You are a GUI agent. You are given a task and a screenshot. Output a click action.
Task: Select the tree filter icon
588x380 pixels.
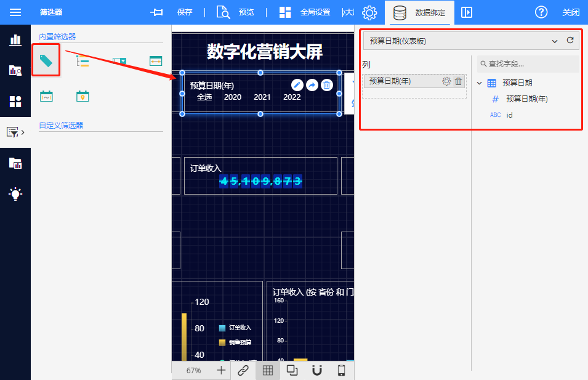[82, 60]
